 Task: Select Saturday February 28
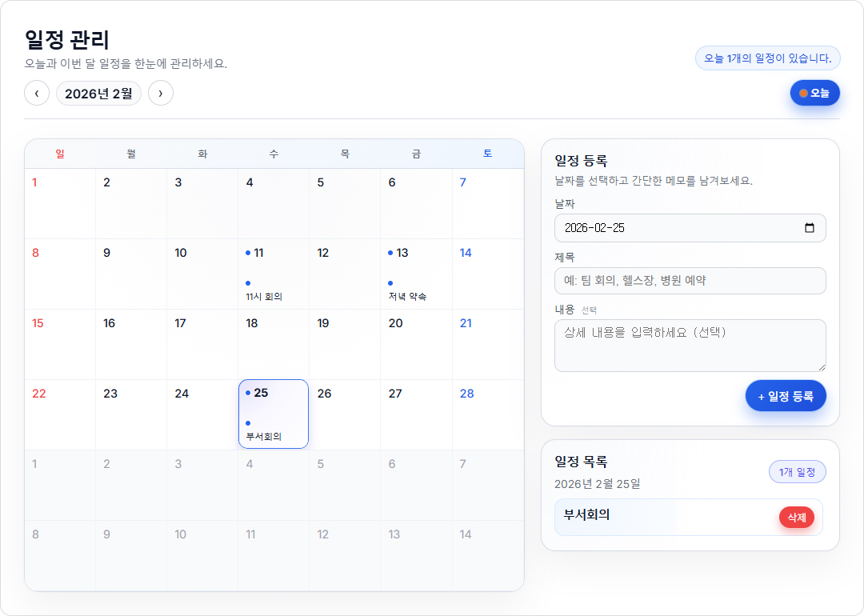487,414
